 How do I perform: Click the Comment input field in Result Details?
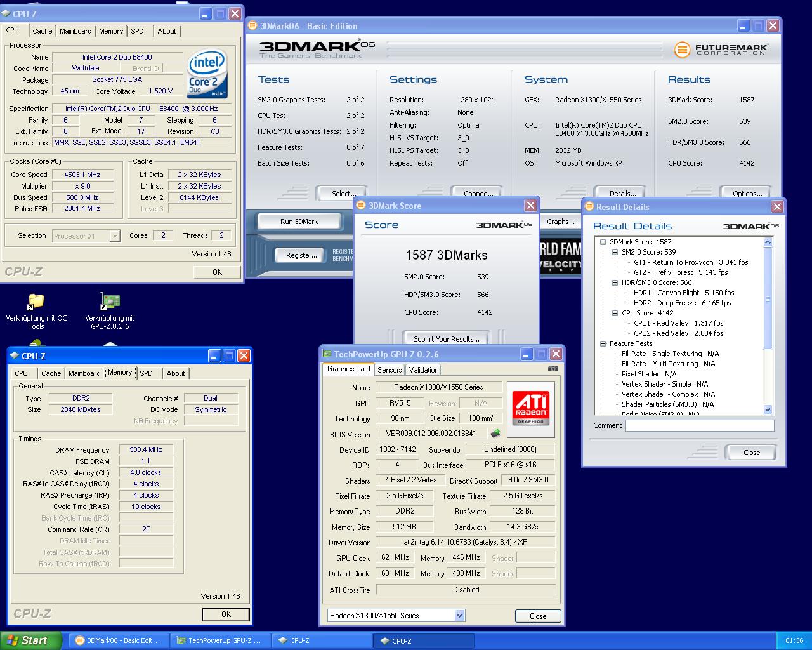700,425
